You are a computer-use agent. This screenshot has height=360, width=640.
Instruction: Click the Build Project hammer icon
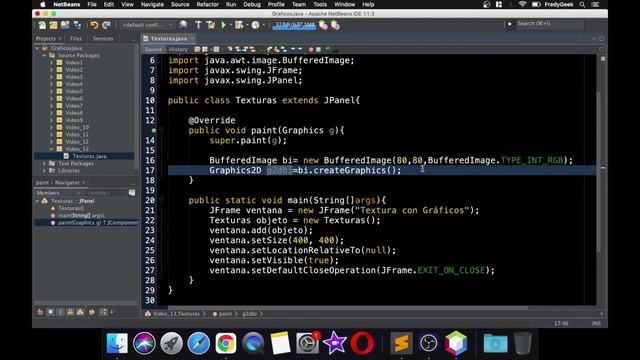tap(198, 25)
